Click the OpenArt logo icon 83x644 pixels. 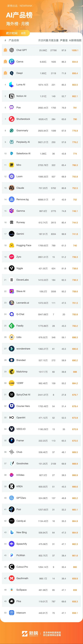tap(11, 418)
